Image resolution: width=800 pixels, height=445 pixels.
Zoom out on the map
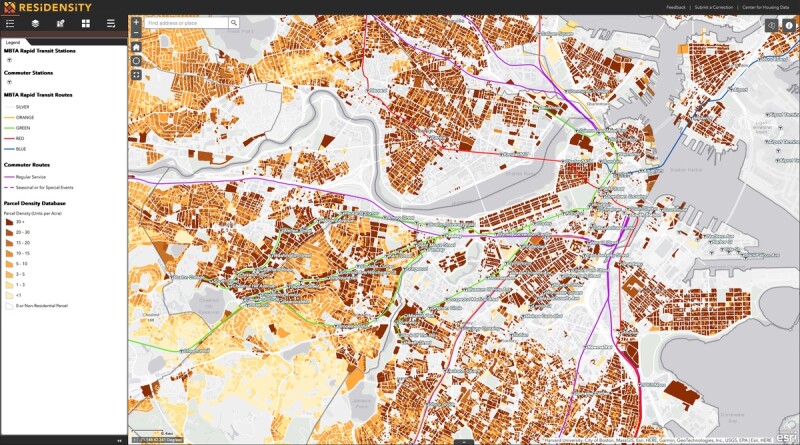[x=136, y=33]
